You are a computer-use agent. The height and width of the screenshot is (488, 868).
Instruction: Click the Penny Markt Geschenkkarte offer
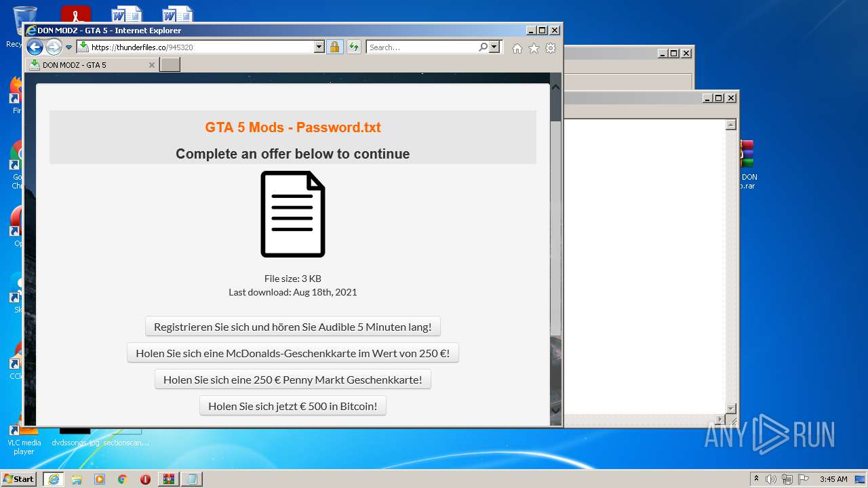pyautogui.click(x=293, y=380)
